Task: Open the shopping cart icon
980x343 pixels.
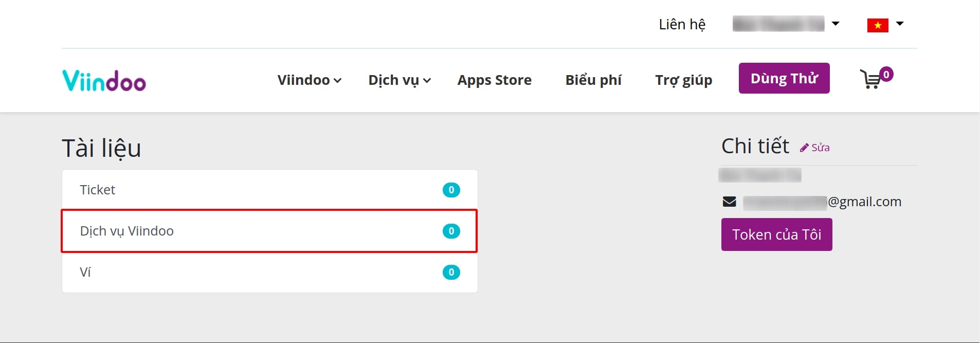Action: [870, 79]
